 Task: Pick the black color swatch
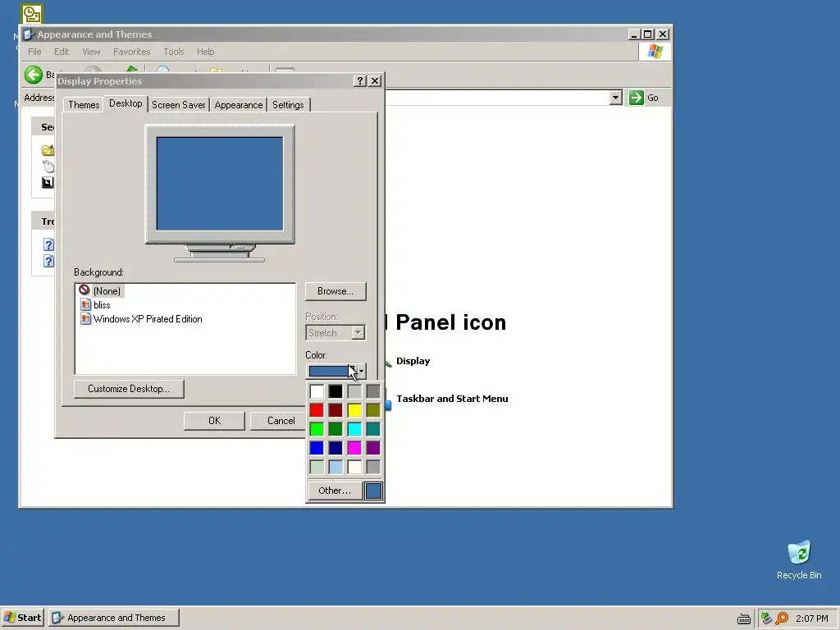point(336,391)
